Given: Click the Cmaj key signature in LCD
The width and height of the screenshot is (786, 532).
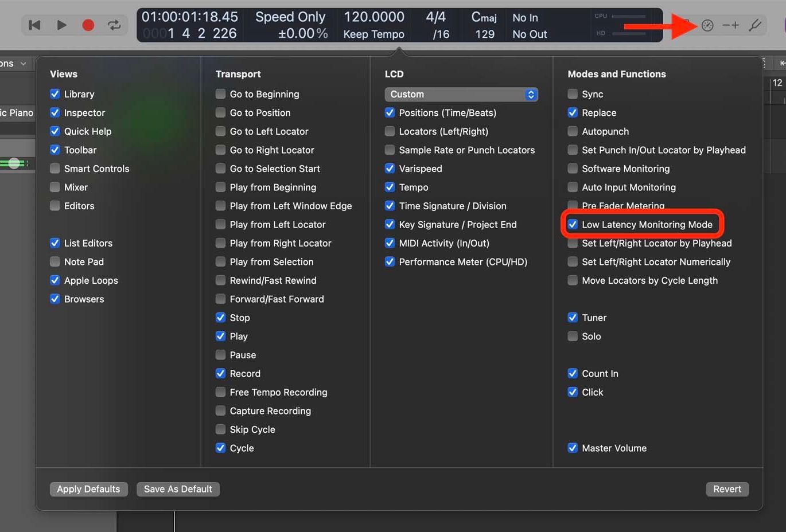Looking at the screenshot, I should coord(484,17).
